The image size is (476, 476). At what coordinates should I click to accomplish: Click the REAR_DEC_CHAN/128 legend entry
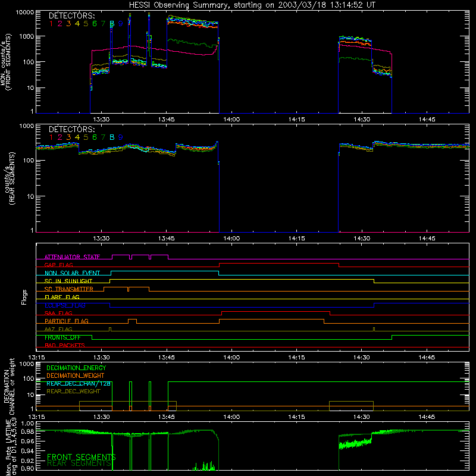click(79, 383)
